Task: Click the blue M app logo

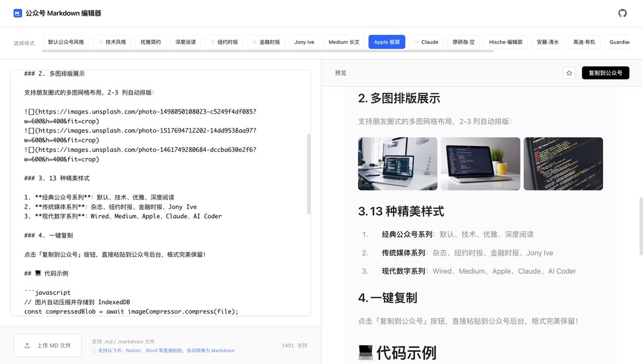Action: (18, 13)
